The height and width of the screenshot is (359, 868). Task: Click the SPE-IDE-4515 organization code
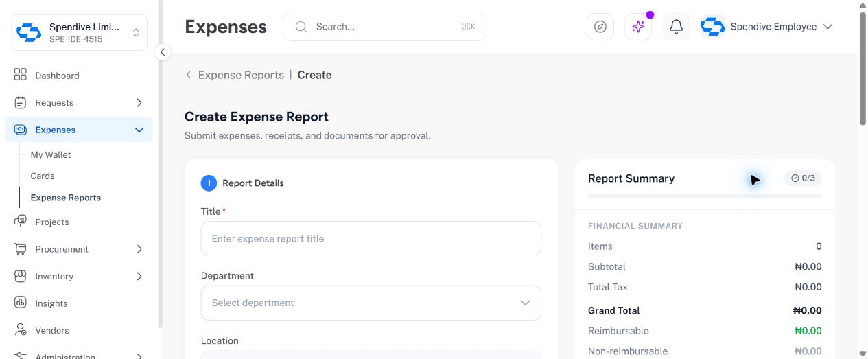(x=76, y=40)
